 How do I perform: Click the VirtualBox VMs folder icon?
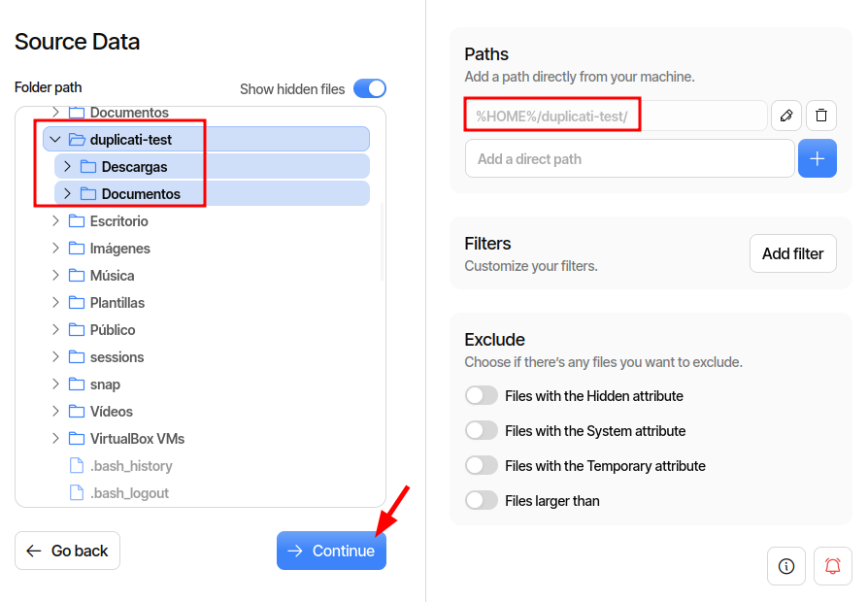(78, 439)
